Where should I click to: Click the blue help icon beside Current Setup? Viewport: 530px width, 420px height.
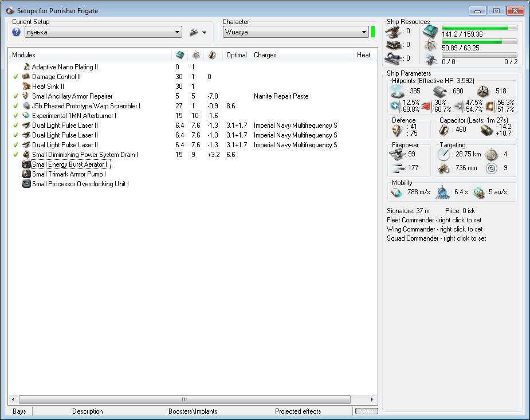[x=16, y=32]
